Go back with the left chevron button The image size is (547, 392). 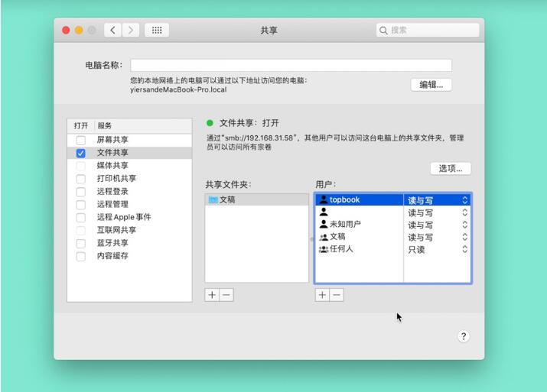pyautogui.click(x=112, y=31)
